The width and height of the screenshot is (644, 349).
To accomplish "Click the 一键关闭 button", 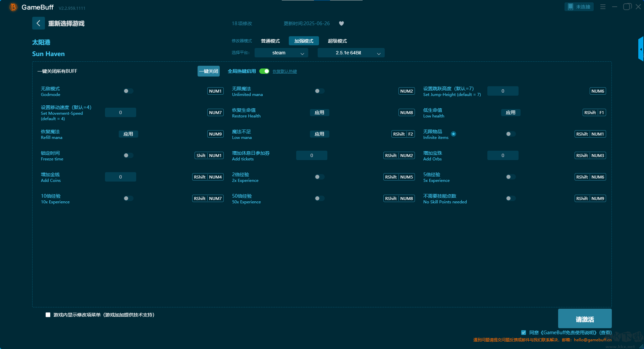I will point(209,71).
